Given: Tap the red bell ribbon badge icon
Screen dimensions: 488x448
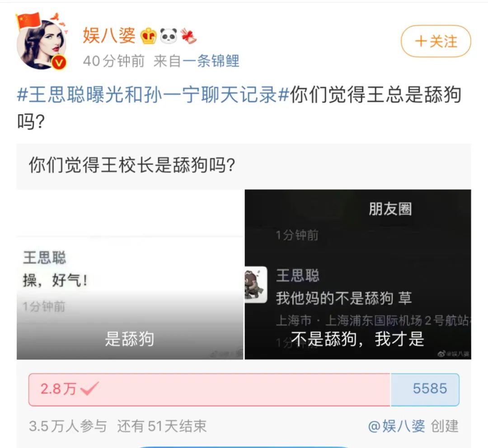Looking at the screenshot, I should tap(188, 36).
